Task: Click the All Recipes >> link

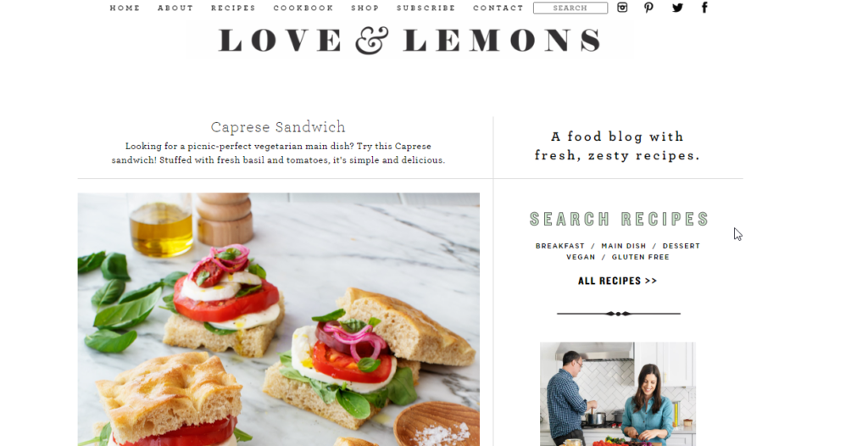Action: tap(617, 281)
